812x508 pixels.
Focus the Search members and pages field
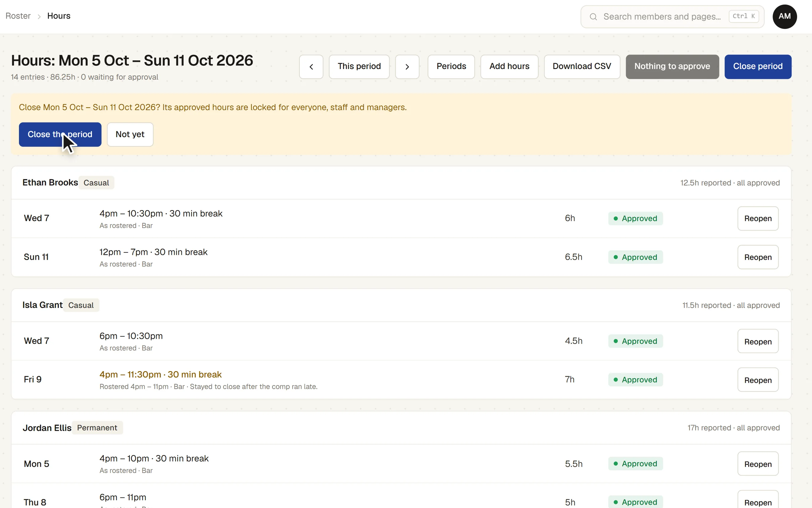click(x=672, y=16)
